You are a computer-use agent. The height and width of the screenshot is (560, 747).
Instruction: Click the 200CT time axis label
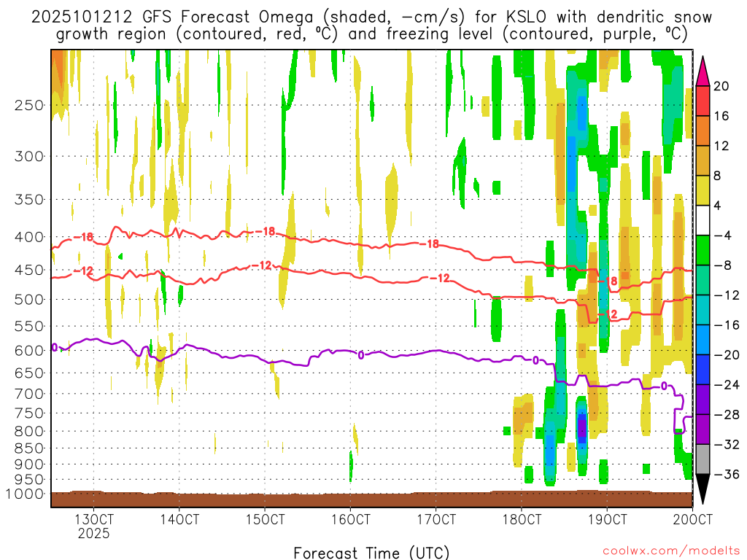692,519
